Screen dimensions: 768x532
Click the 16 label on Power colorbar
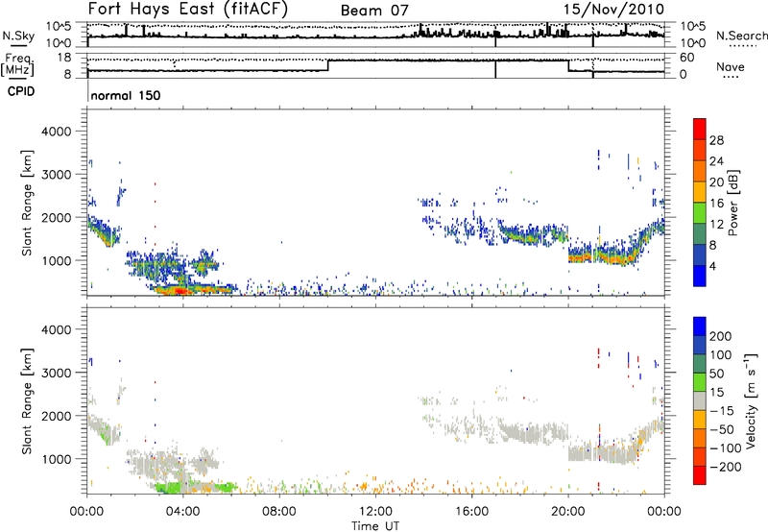tap(716, 204)
